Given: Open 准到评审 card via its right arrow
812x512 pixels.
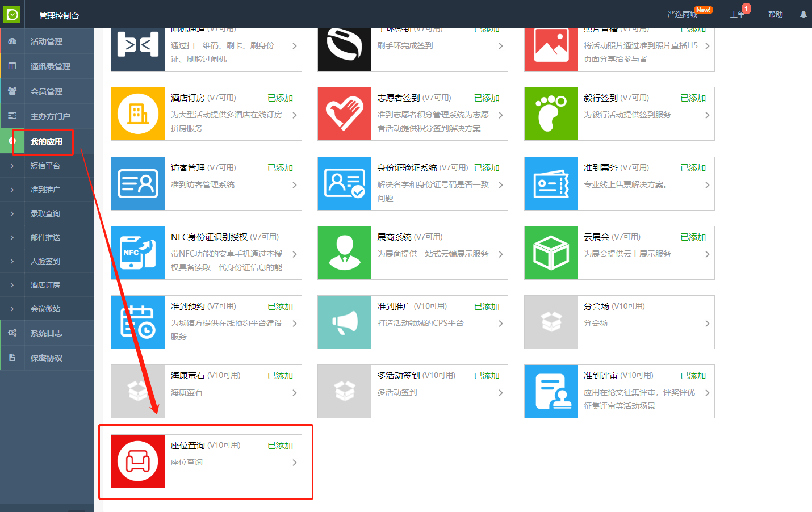Looking at the screenshot, I should coord(708,393).
